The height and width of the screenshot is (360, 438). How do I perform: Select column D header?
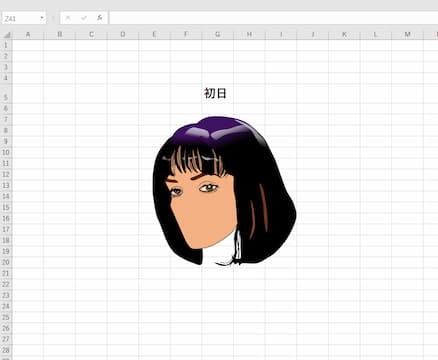coord(123,35)
